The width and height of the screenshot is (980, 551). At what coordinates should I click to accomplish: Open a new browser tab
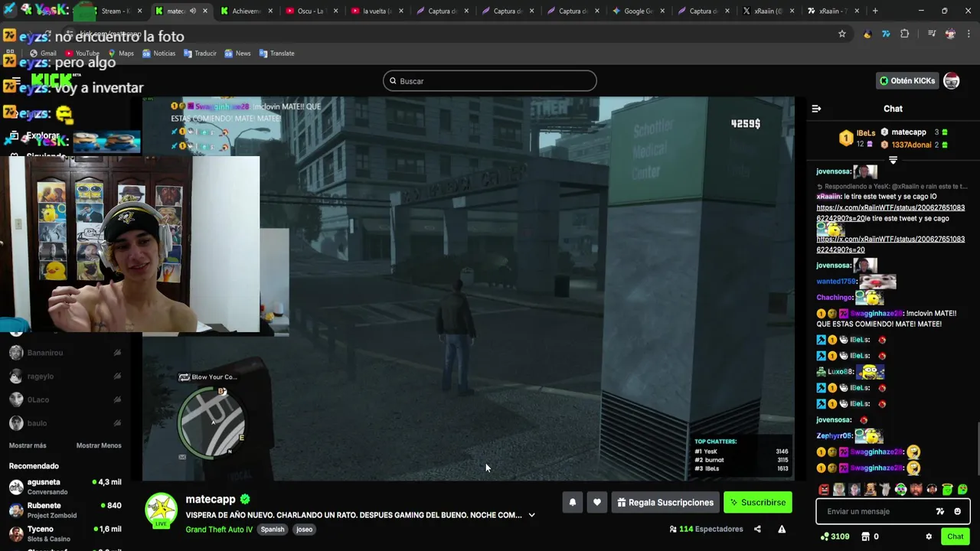875,11
